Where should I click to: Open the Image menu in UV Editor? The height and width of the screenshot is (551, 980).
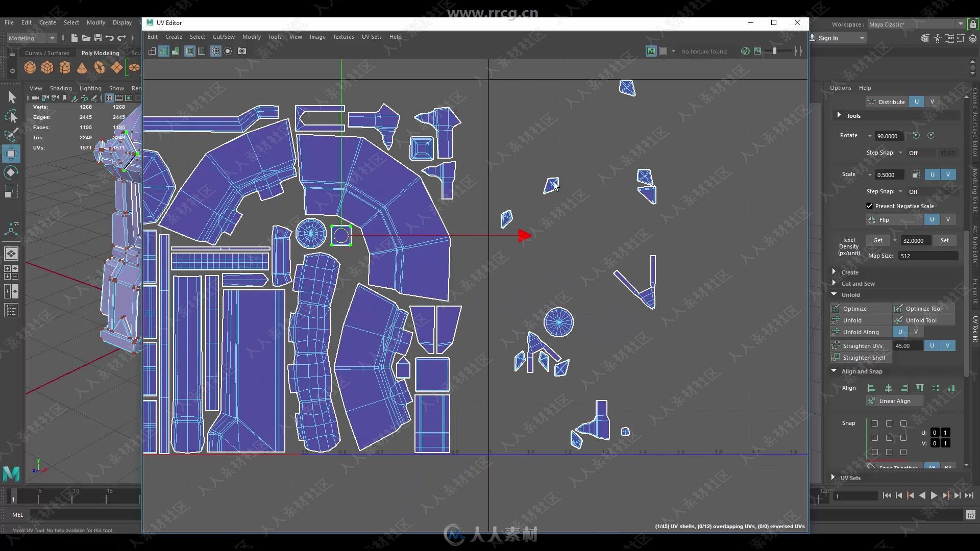(x=317, y=36)
